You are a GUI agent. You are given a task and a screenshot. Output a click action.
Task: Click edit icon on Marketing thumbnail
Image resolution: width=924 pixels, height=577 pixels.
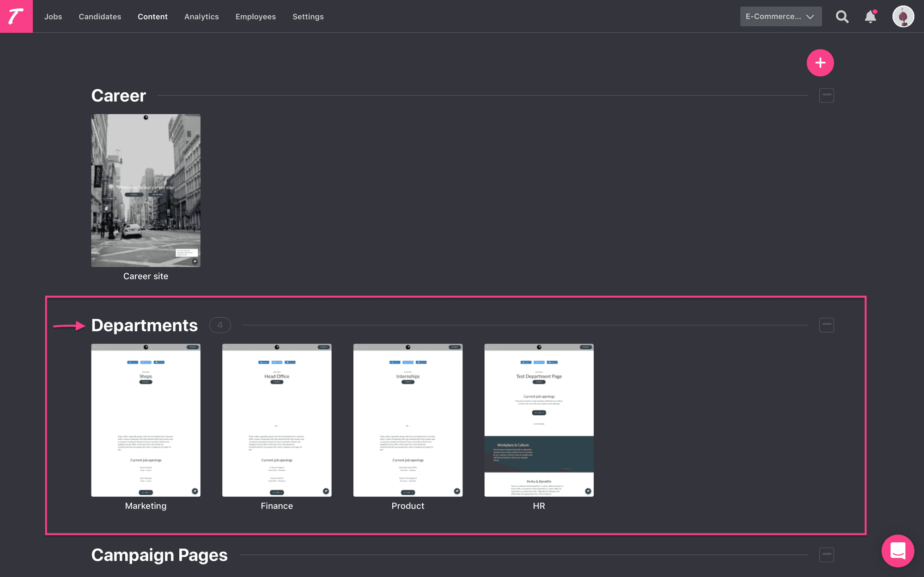195,491
